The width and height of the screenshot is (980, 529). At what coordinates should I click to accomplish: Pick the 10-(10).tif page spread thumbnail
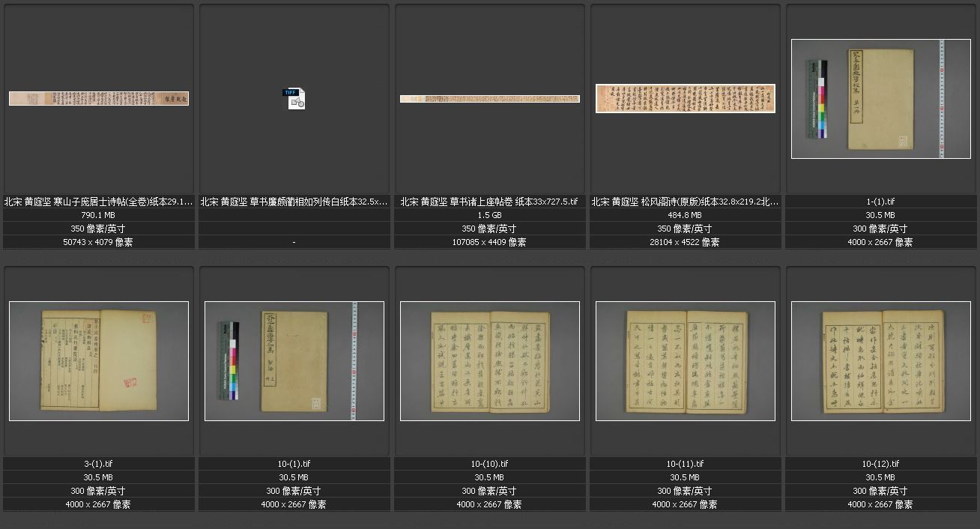point(489,360)
